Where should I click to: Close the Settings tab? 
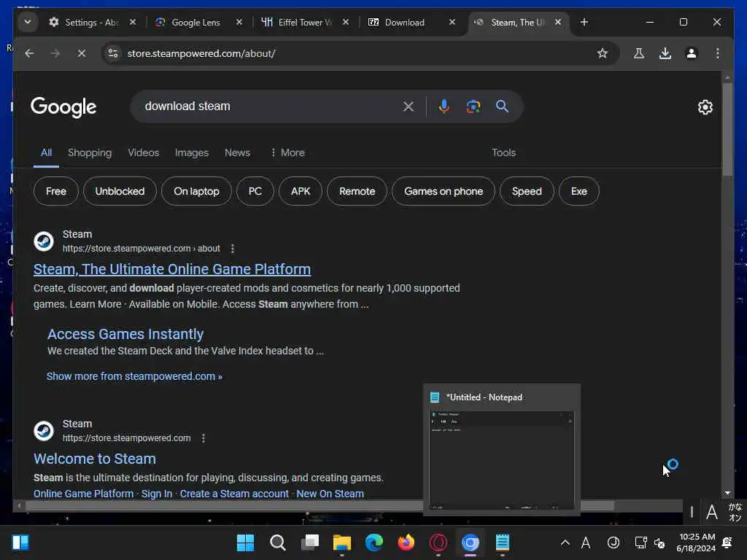tap(133, 22)
